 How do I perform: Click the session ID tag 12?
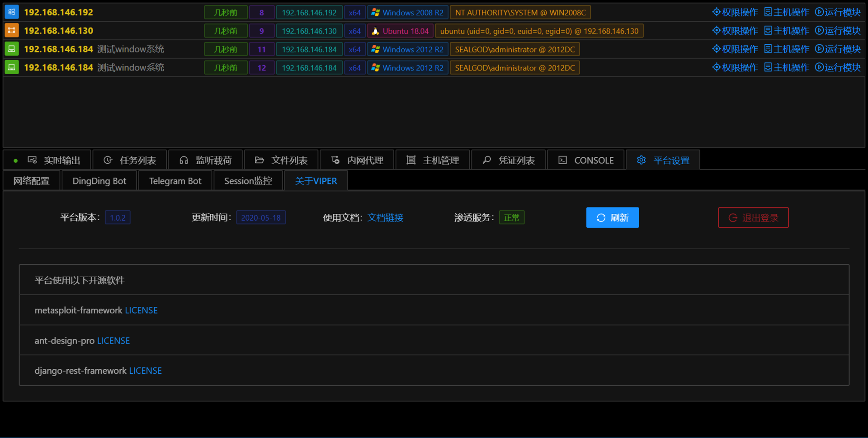point(262,68)
